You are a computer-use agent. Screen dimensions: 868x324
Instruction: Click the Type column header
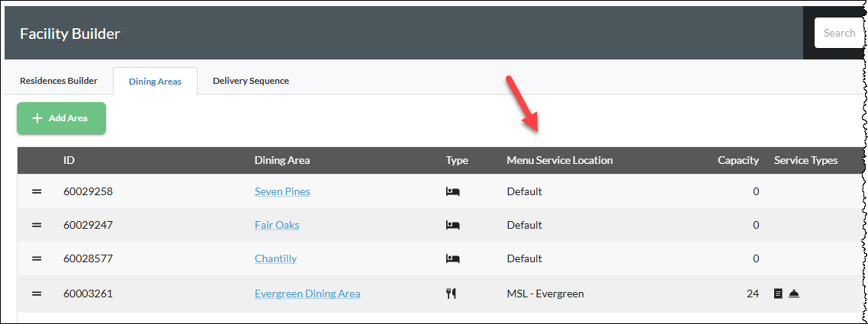(457, 160)
